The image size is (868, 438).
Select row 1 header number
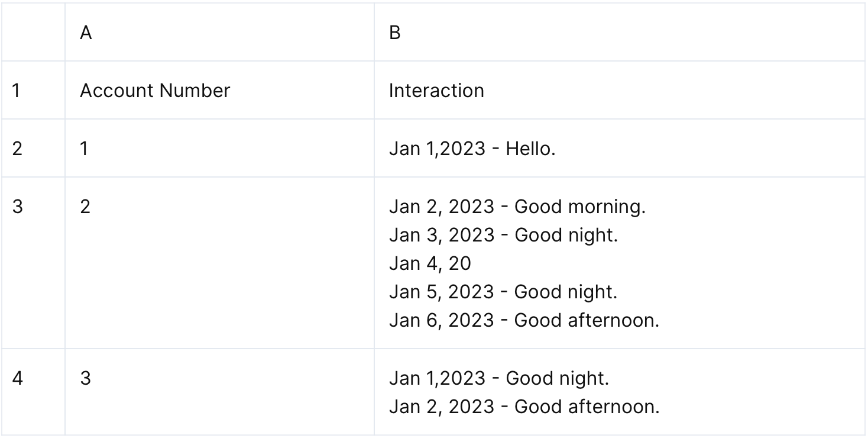tap(18, 91)
